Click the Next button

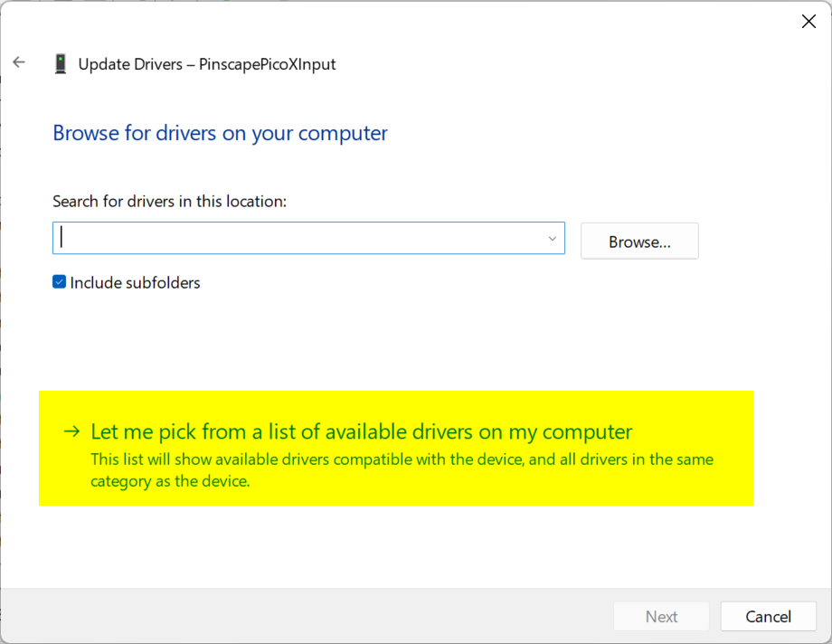coord(661,616)
